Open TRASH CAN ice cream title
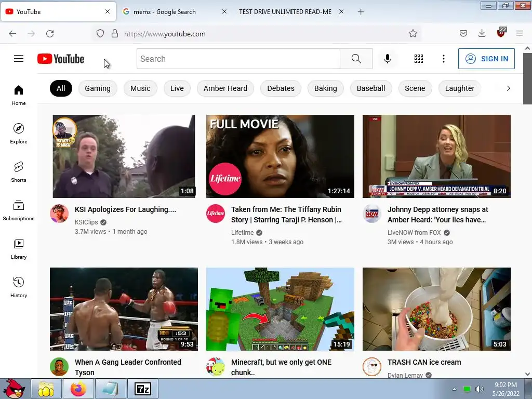The image size is (532, 399). click(x=424, y=362)
